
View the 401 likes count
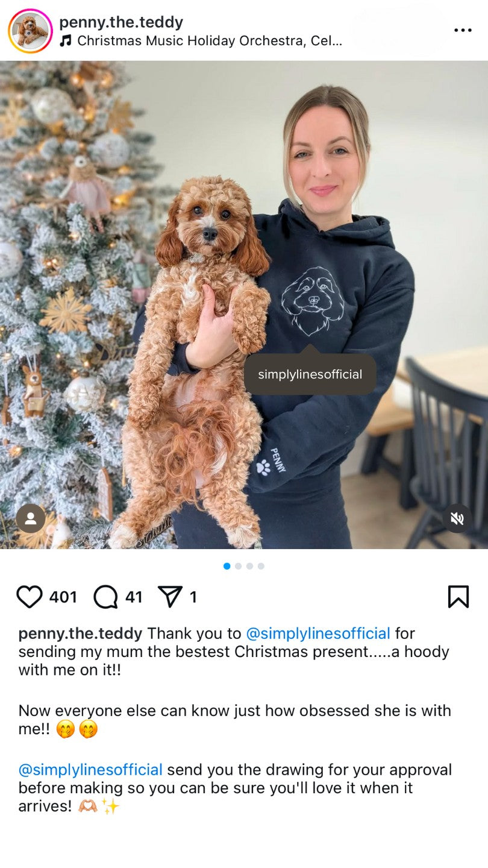tap(63, 597)
